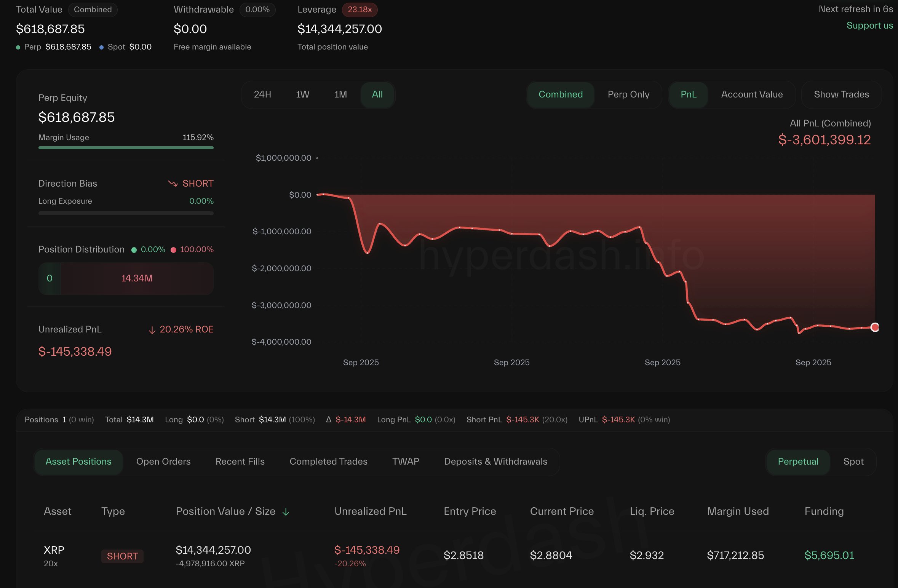The width and height of the screenshot is (898, 588).
Task: Click the Margin Usage progress bar
Action: coord(126,148)
